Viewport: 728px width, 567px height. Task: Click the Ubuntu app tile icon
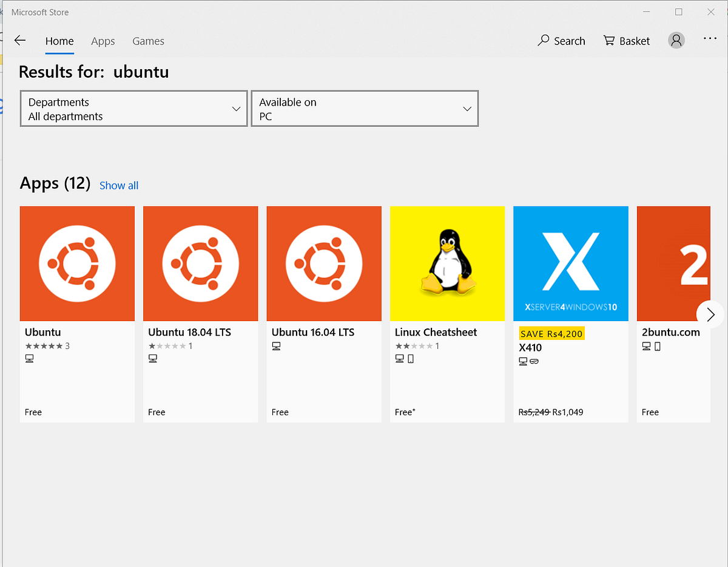click(77, 263)
